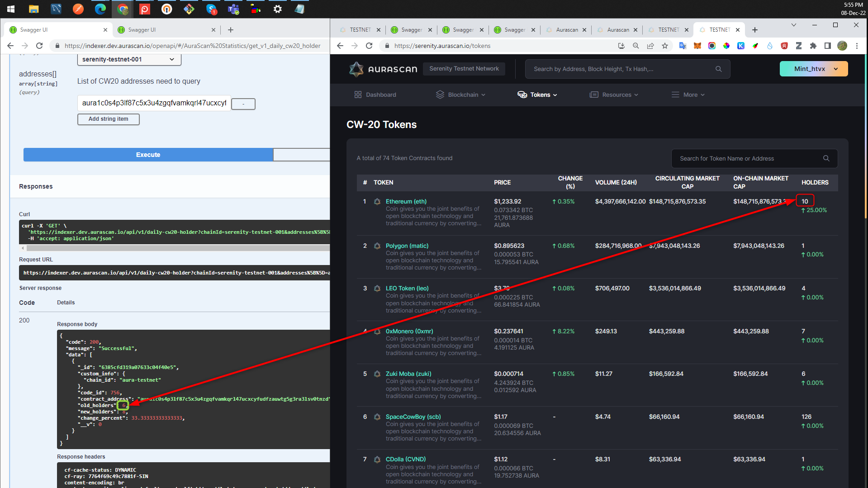Viewport: 868px width, 488px height.
Task: Open the MetaMask fox extension
Action: point(697,46)
